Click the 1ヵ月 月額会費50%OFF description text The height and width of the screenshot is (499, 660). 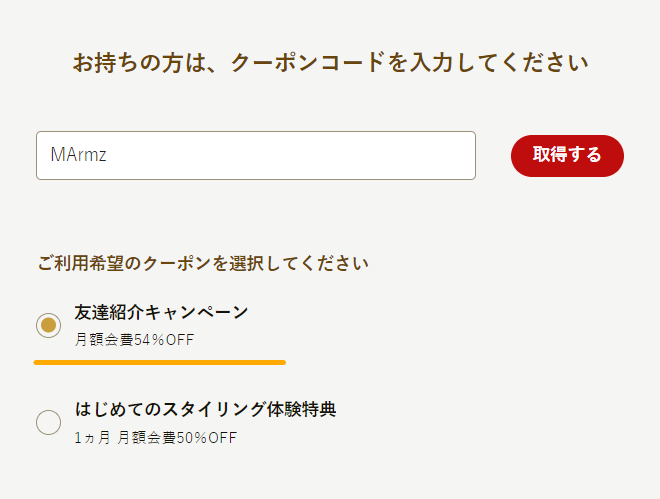coord(155,438)
